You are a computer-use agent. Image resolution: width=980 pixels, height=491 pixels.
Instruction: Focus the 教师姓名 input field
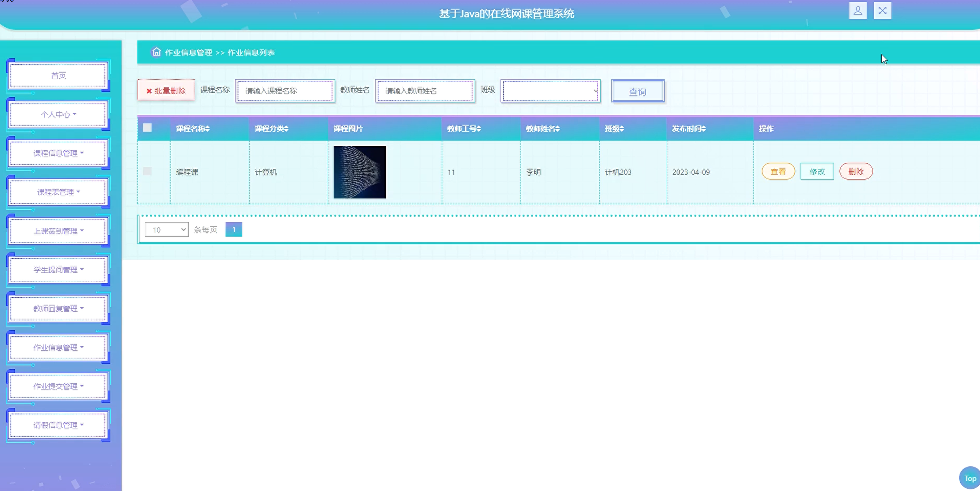point(425,91)
